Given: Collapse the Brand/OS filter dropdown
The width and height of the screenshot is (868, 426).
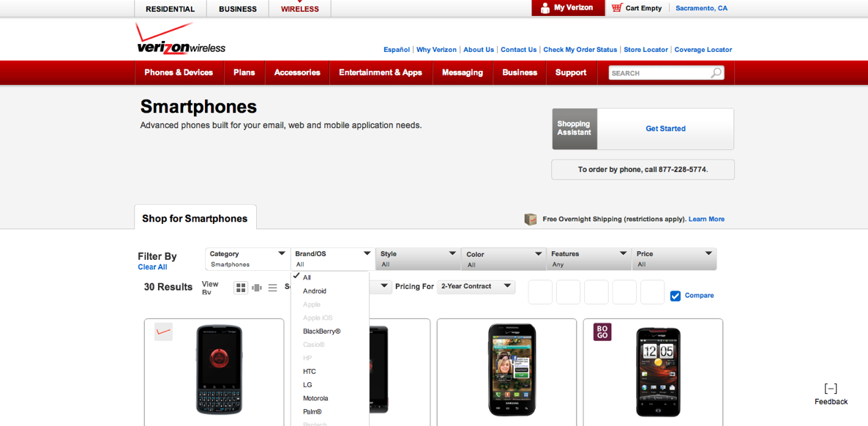Looking at the screenshot, I should (333, 258).
